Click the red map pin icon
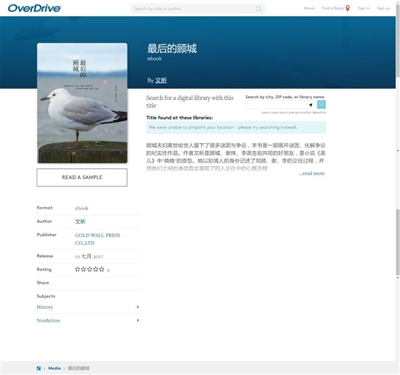Viewport: 400px width, 375px height. pyautogui.click(x=348, y=8)
